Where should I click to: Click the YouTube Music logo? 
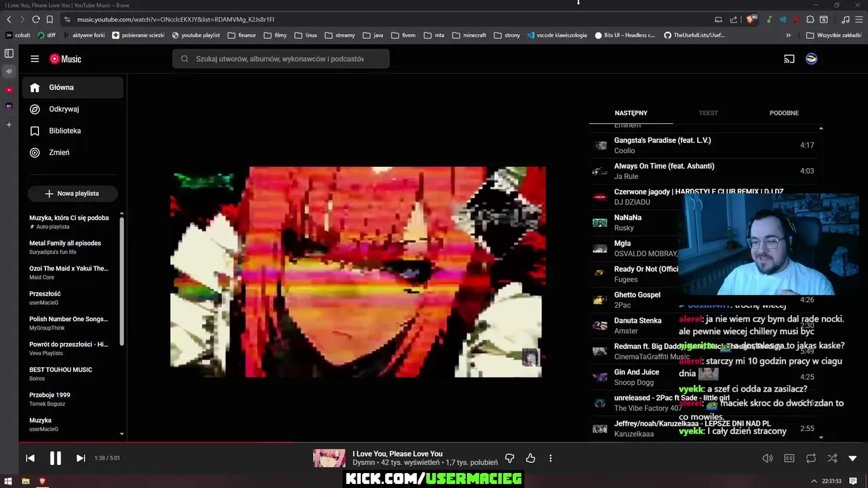coord(65,59)
